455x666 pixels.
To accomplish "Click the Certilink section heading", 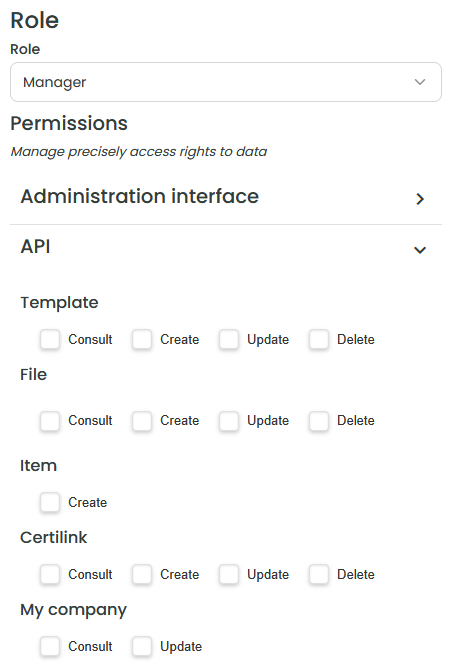I will coord(54,537).
